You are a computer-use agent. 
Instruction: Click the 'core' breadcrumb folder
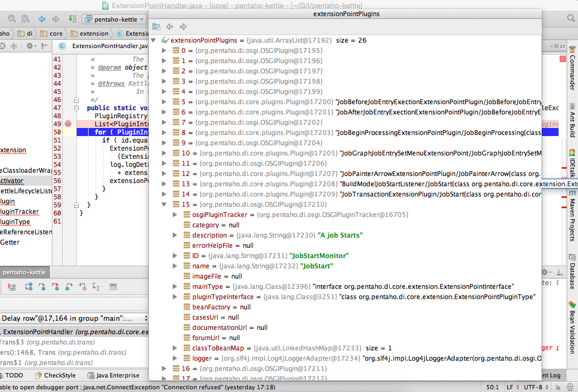(51, 33)
